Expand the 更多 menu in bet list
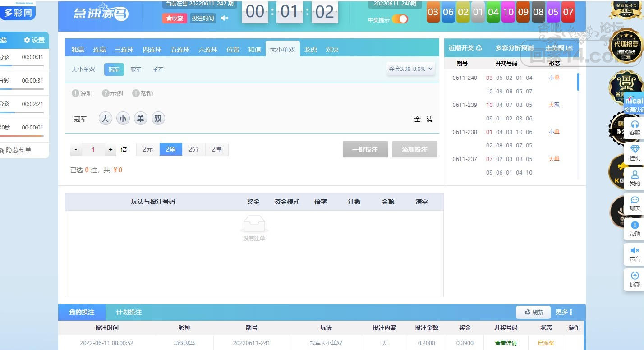This screenshot has height=350, width=644. click(x=564, y=312)
